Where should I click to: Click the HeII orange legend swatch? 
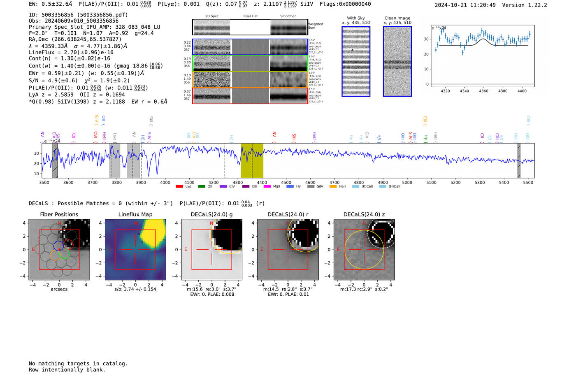(333, 186)
